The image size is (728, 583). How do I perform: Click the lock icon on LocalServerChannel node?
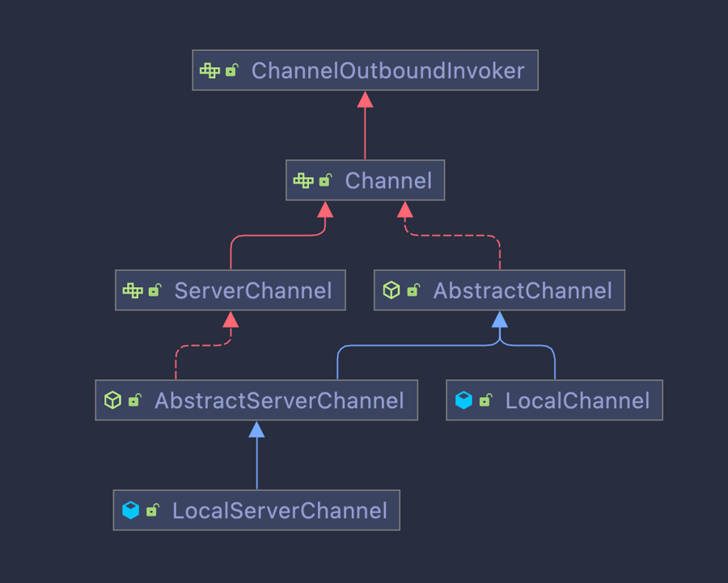click(152, 510)
